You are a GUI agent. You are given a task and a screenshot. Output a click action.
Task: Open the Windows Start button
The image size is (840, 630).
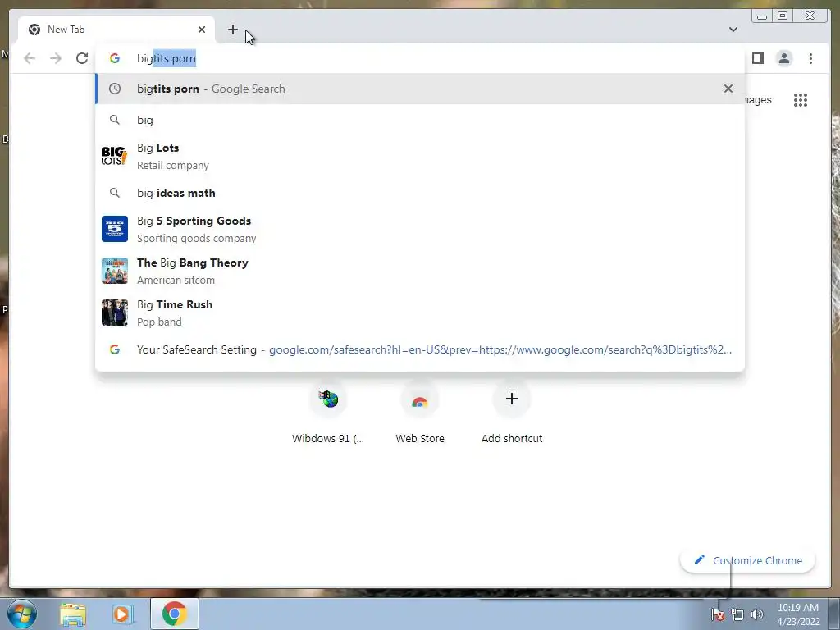[22, 614]
